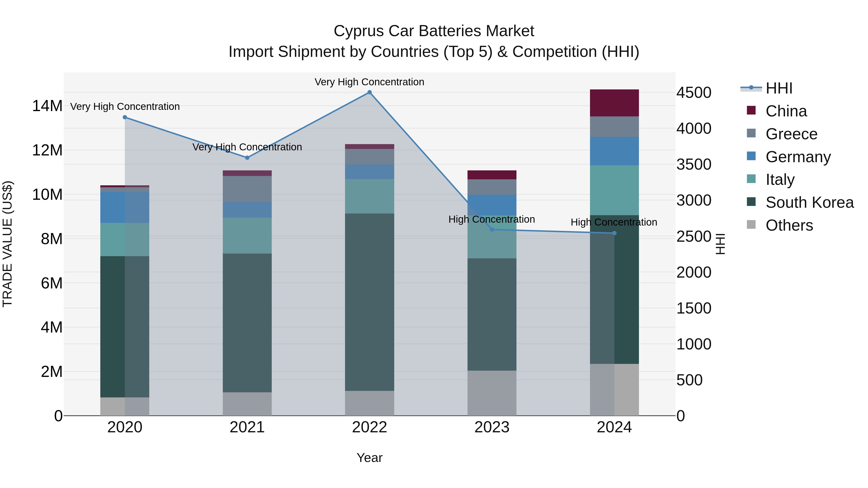868x488 pixels.
Task: Click the Italy teal legend swatch
Action: pyautogui.click(x=751, y=179)
